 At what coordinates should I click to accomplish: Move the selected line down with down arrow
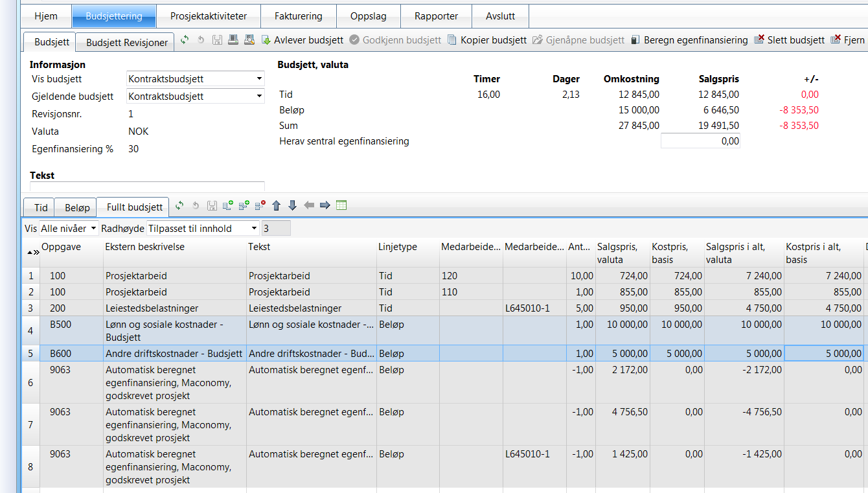pos(292,205)
